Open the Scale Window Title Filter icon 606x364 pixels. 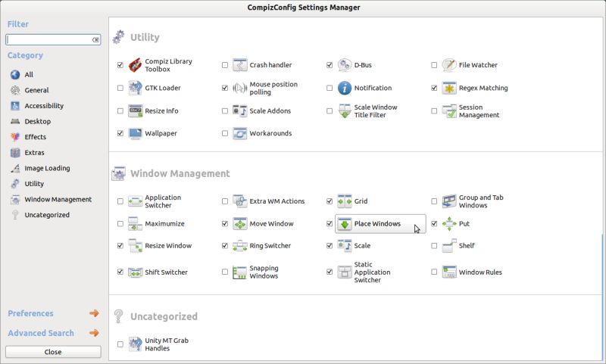345,110
